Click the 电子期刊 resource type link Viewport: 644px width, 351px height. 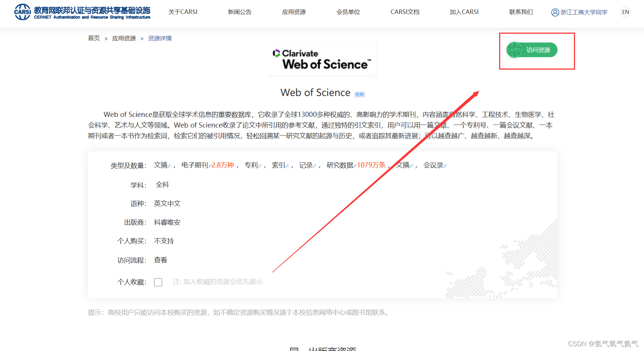click(195, 165)
